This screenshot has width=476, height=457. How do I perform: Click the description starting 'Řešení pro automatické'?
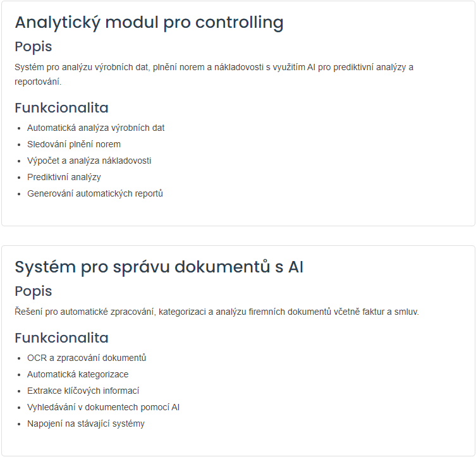(217, 312)
